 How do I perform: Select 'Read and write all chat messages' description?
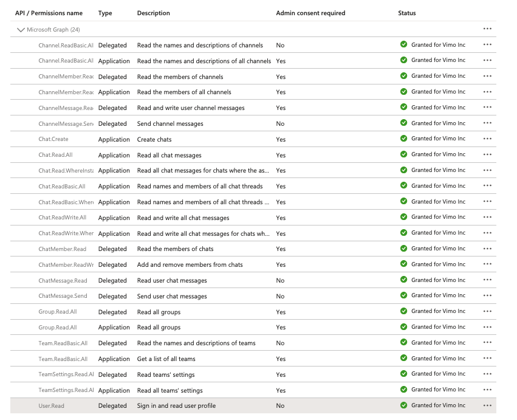(183, 218)
